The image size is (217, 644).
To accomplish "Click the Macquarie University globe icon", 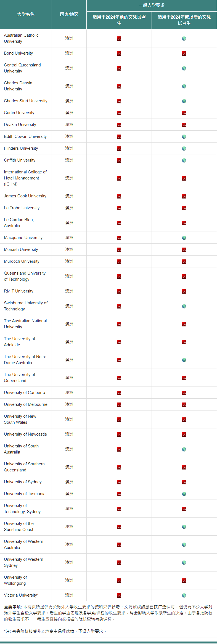I will point(184,238).
